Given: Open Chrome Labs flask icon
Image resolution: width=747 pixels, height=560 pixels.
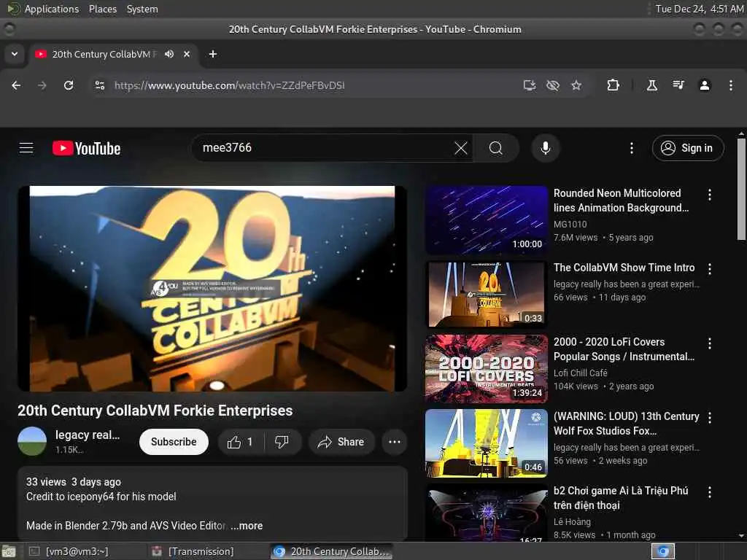Looking at the screenshot, I should tap(651, 85).
